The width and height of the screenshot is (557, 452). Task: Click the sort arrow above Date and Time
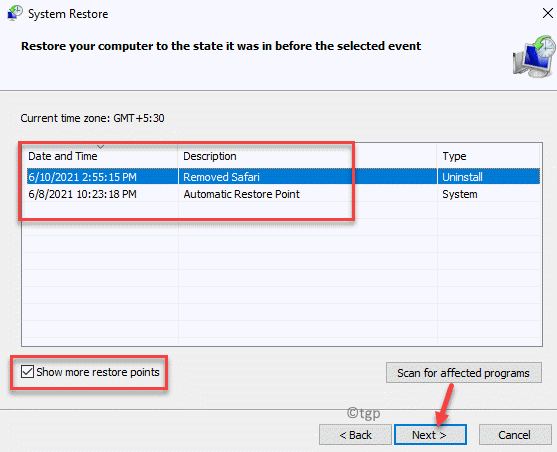101,146
